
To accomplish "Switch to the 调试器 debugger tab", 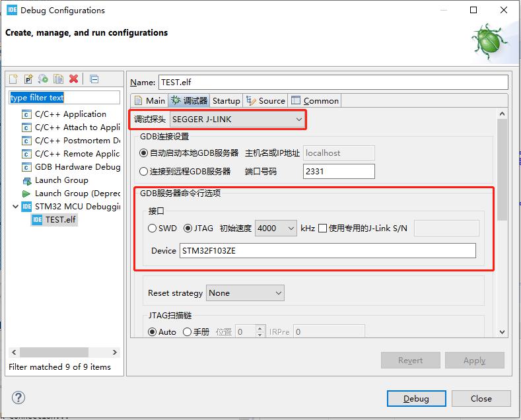I will 190,100.
